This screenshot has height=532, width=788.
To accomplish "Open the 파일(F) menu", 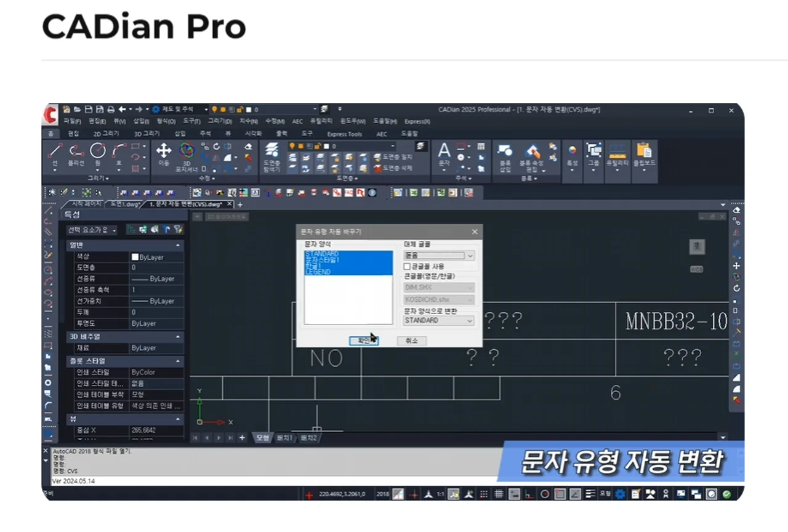I will pos(73,121).
